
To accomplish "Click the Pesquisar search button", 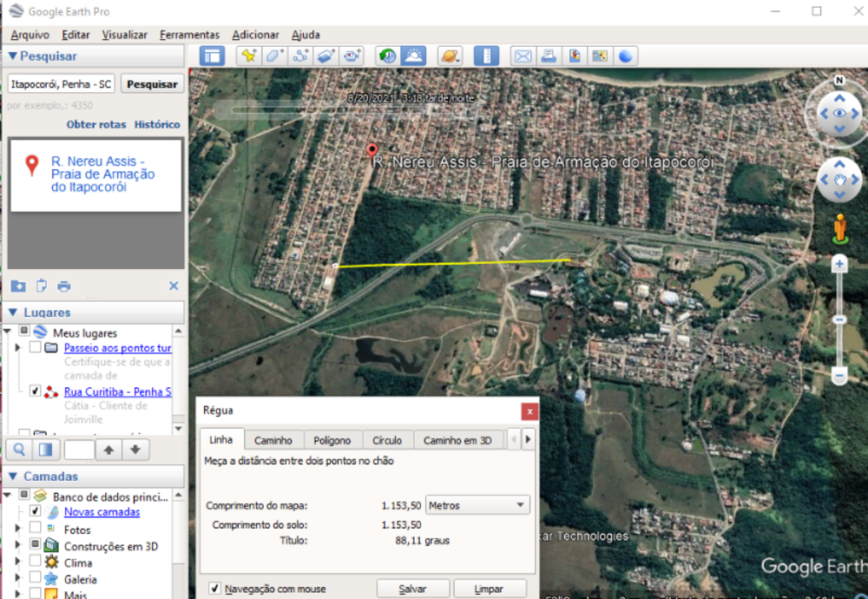I will (x=152, y=84).
